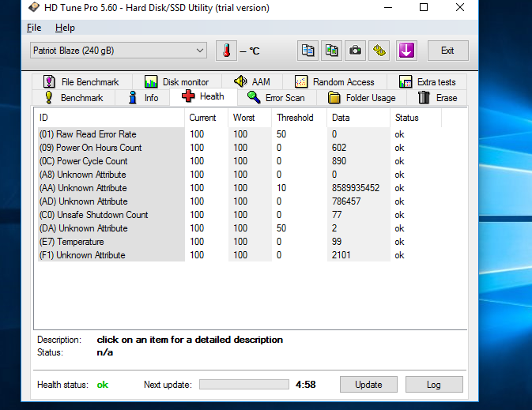
Task: Select the (01) Raw Read Error Rate row
Action: (x=240, y=134)
